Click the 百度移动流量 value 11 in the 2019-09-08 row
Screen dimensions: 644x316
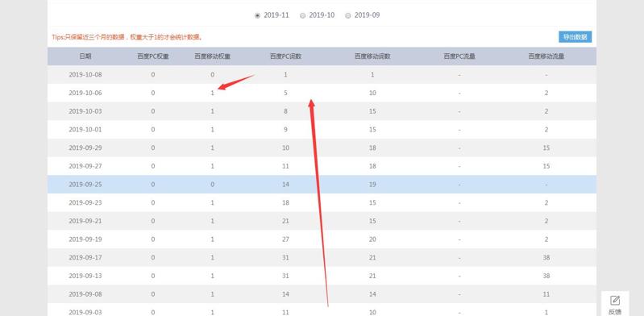[x=546, y=294]
